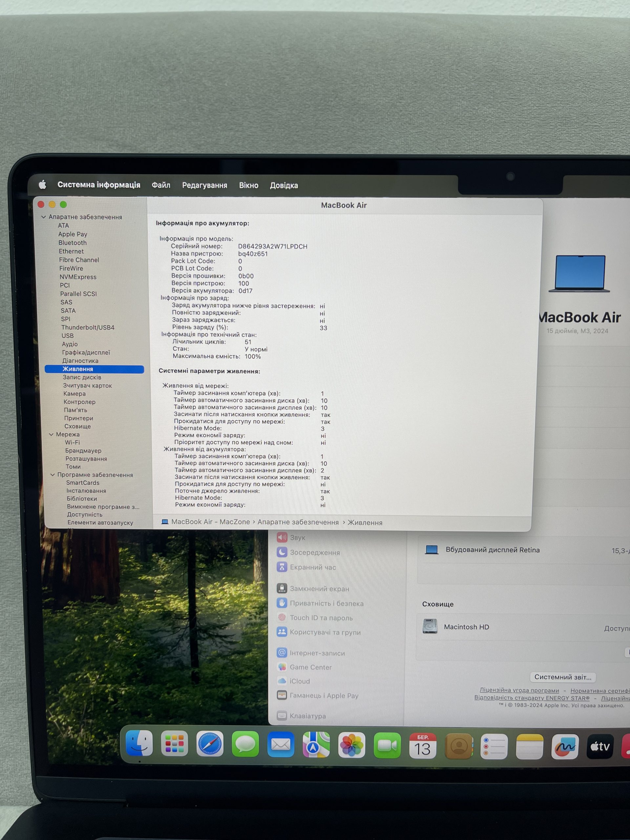
Task: Open Гаманець і Apple Pay settings
Action: (x=318, y=695)
